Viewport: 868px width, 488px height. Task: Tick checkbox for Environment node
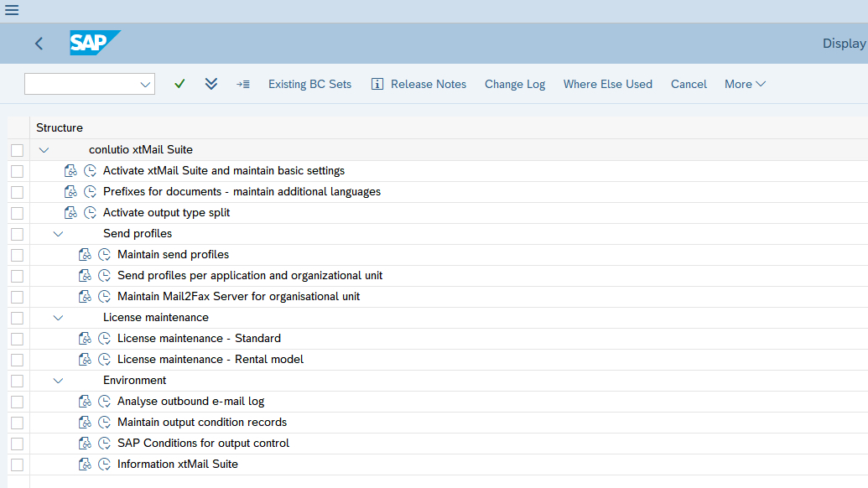pyautogui.click(x=17, y=381)
